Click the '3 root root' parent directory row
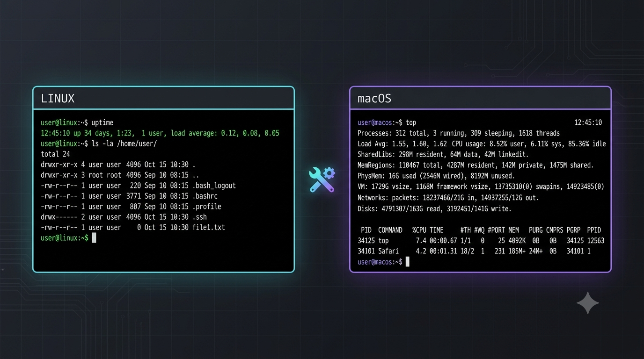644x359 pixels. click(x=120, y=175)
